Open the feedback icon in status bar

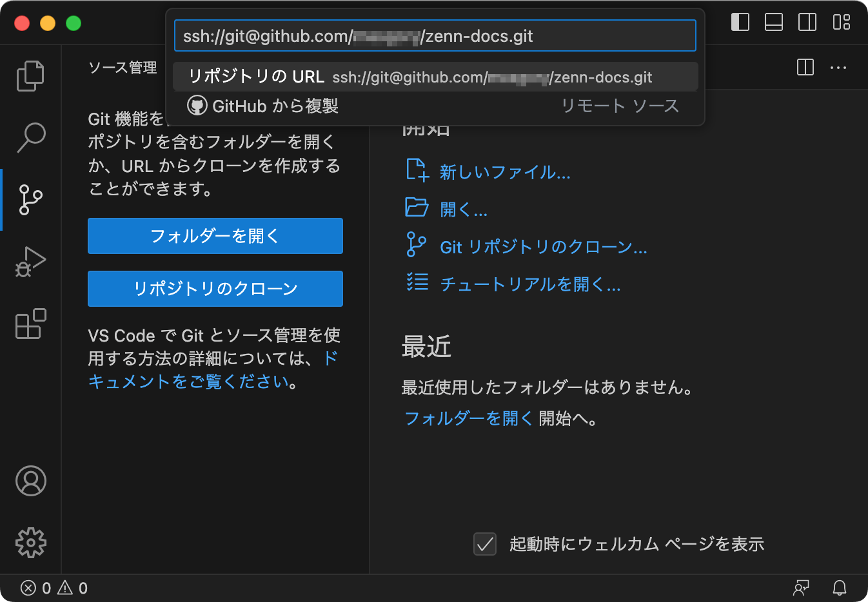coord(801,588)
